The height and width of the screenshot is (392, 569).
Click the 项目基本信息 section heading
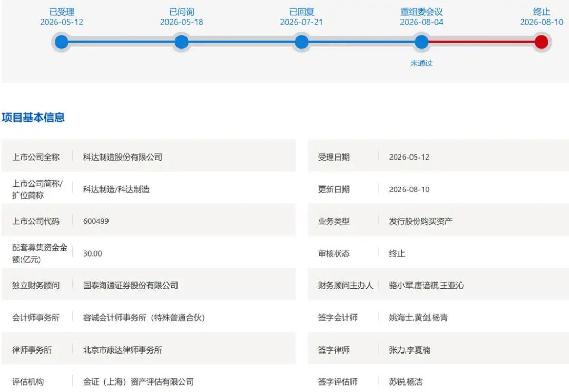[33, 117]
